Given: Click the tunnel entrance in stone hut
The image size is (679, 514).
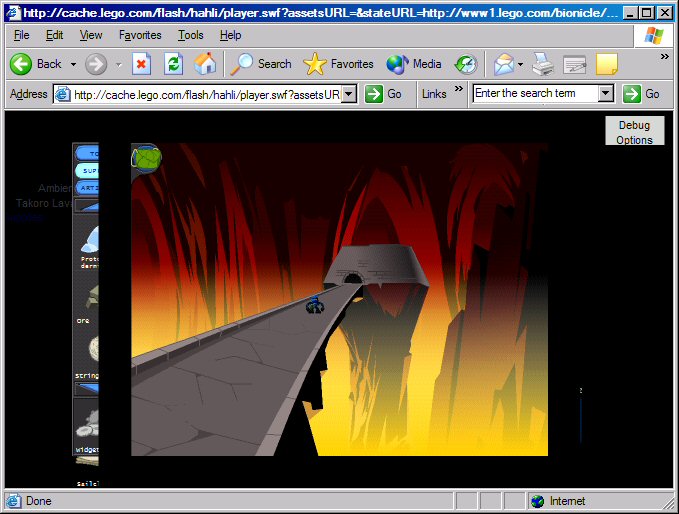Looking at the screenshot, I should point(353,278).
